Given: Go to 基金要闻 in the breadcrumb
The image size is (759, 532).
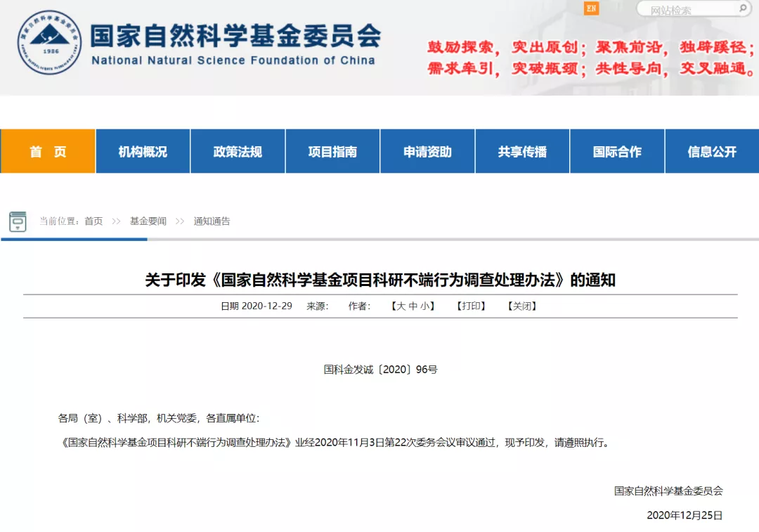Looking at the screenshot, I should (148, 221).
